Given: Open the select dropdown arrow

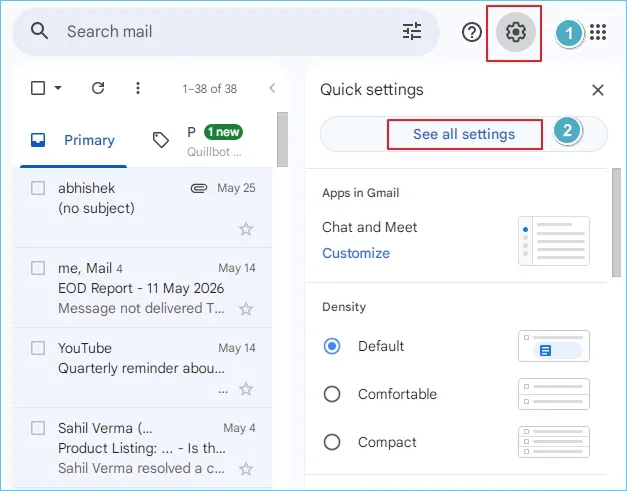Looking at the screenshot, I should (x=58, y=88).
